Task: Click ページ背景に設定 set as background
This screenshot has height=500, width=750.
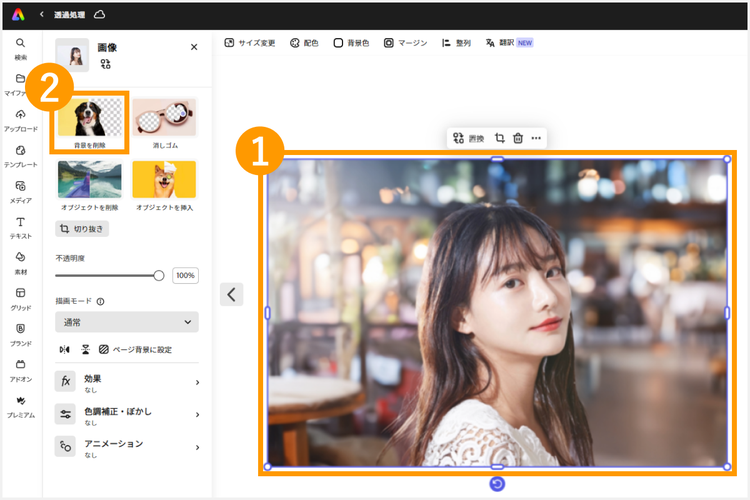Action: 135,350
